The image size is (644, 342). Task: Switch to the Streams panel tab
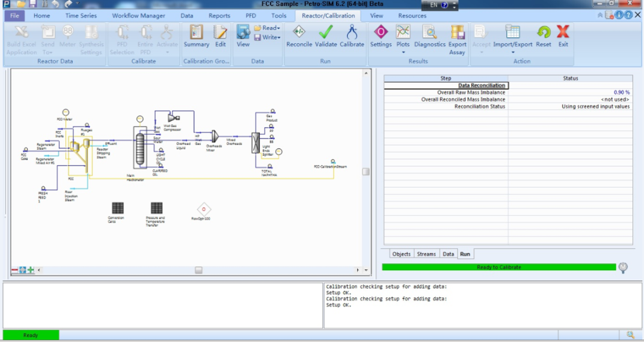pos(426,254)
